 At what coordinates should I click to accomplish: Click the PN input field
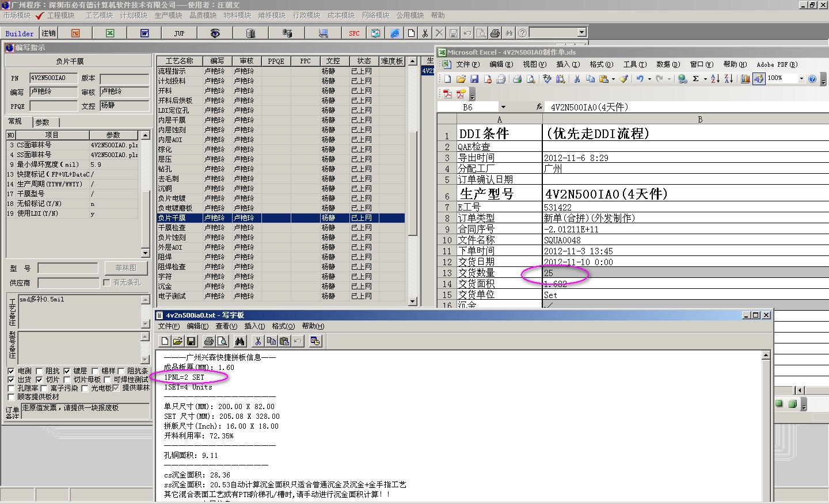tap(53, 78)
